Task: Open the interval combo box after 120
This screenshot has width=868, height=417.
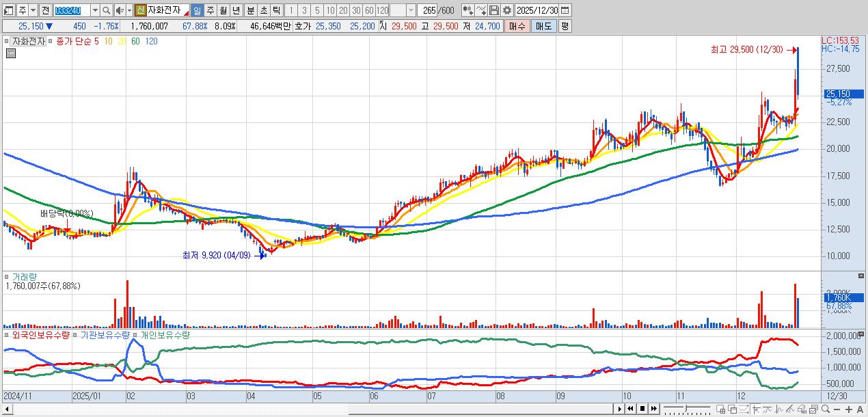Action: 403,10
